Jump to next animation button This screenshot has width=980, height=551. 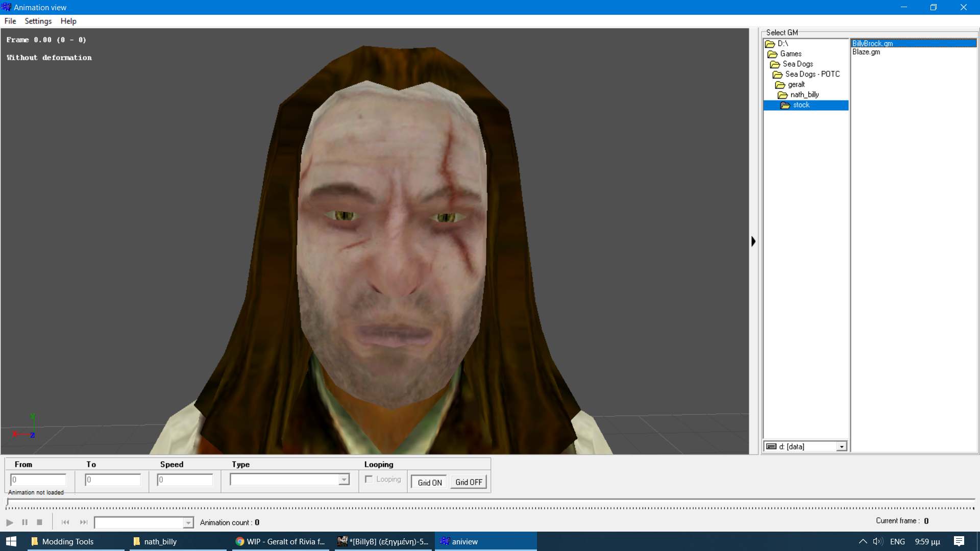[x=84, y=522]
